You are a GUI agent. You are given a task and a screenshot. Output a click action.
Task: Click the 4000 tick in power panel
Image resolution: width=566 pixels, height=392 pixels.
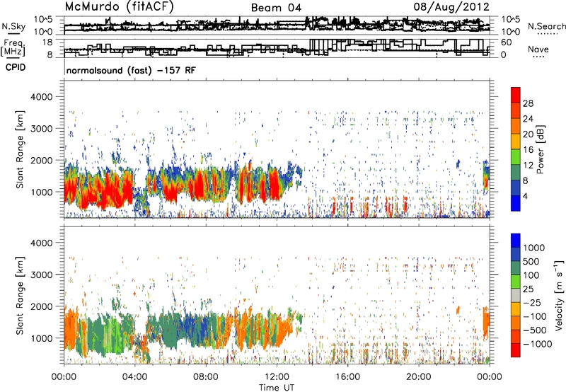[x=42, y=97]
